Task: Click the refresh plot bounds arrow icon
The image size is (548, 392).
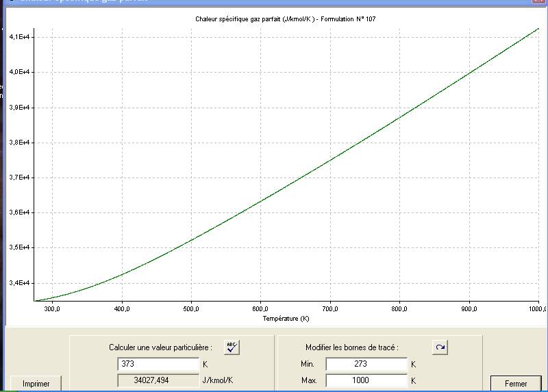Action: click(x=440, y=347)
